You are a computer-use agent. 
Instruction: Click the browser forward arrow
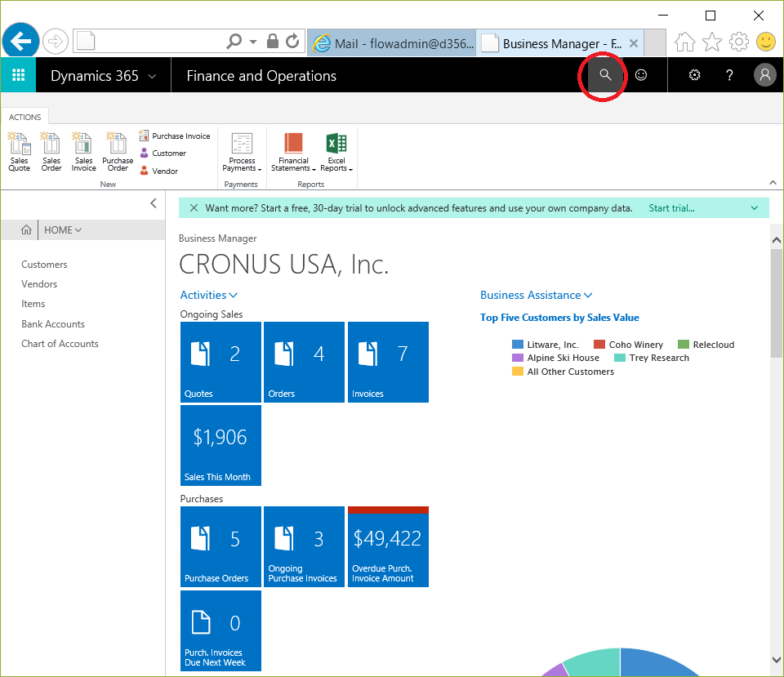point(55,42)
